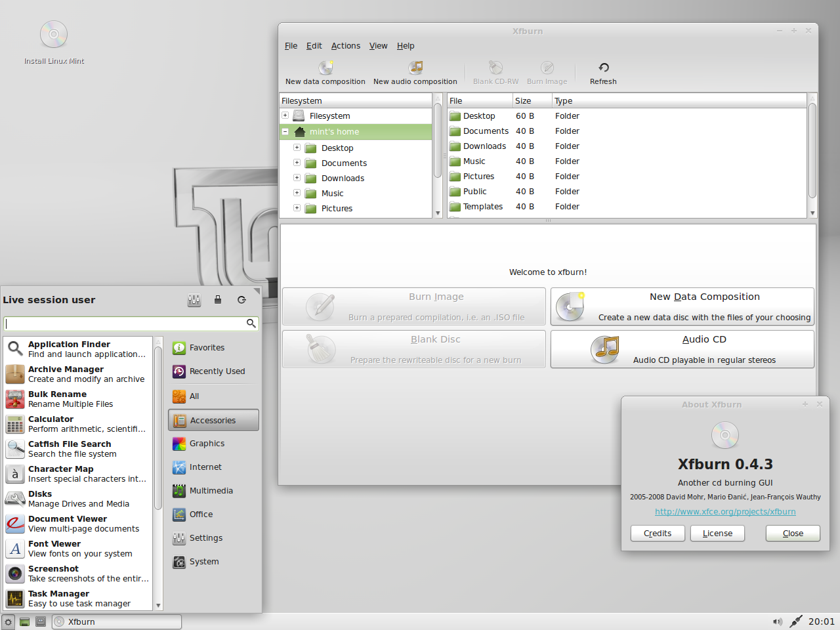Click the filesystem tree vertical scrollbar
This screenshot has height=630, width=840.
point(438,142)
